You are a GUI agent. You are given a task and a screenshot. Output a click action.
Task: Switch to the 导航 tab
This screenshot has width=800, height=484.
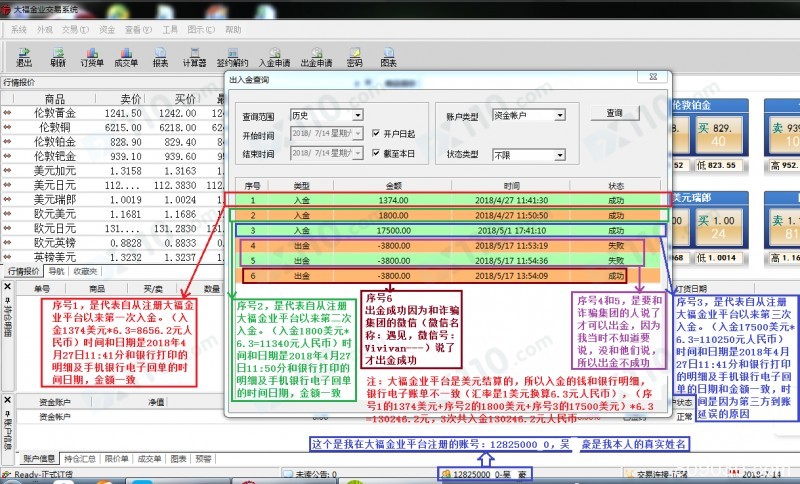[x=56, y=271]
